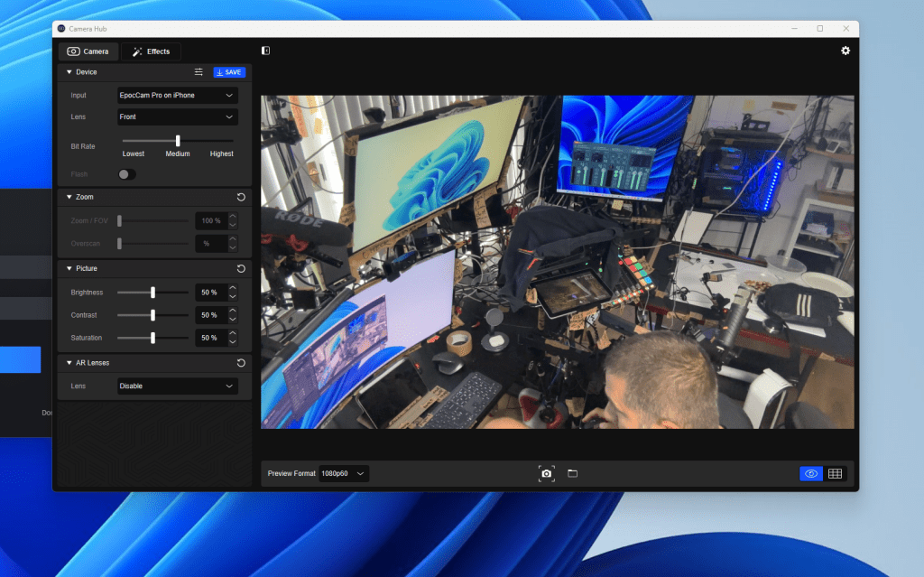Click the 'Lowest' bit rate label
The image size is (924, 577).
point(134,154)
